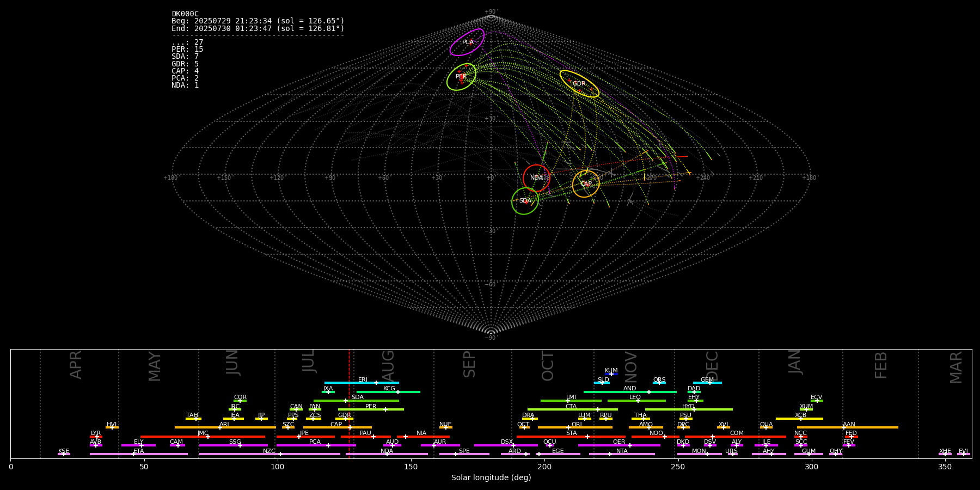
Task: Click the ARI shower label in timeline
Action: (x=224, y=425)
